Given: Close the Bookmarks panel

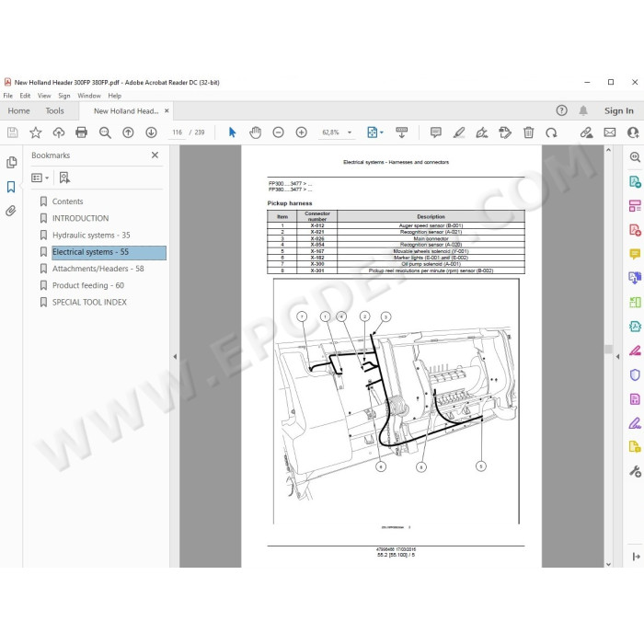Looking at the screenshot, I should tap(155, 155).
